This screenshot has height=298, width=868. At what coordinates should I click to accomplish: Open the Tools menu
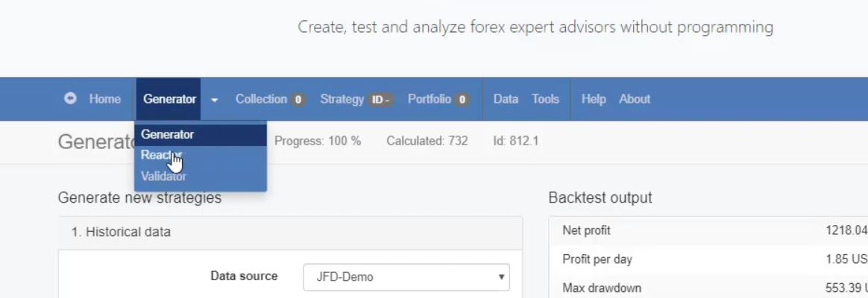pyautogui.click(x=545, y=99)
